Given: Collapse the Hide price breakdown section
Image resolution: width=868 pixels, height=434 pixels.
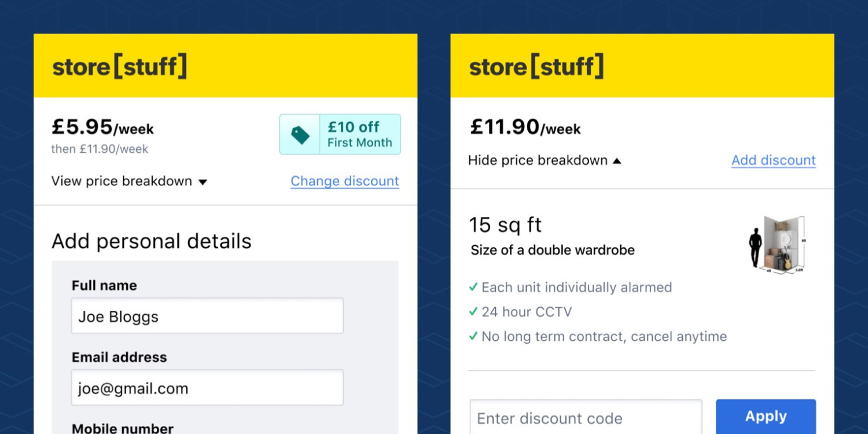Looking at the screenshot, I should pos(538,160).
